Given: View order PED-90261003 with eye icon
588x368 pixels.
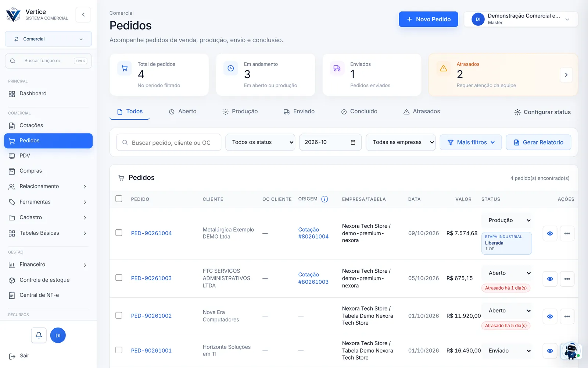Looking at the screenshot, I should (550, 279).
